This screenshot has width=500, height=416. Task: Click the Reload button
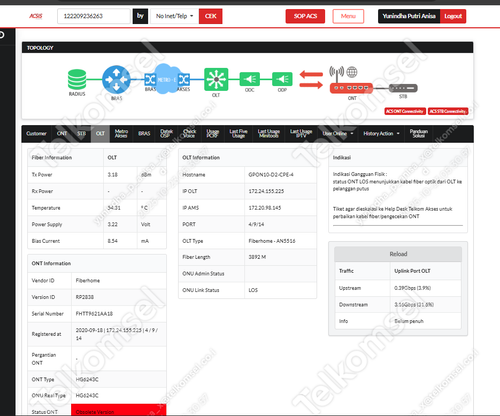[398, 254]
